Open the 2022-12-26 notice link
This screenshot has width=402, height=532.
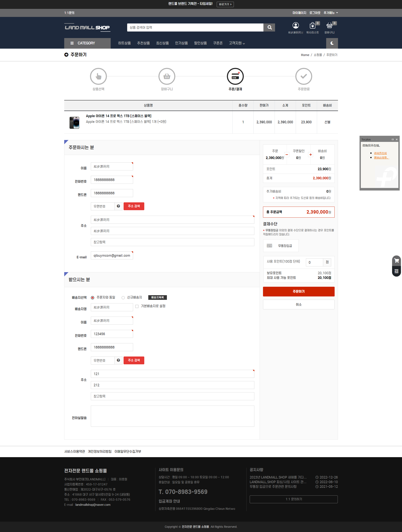coord(278,477)
